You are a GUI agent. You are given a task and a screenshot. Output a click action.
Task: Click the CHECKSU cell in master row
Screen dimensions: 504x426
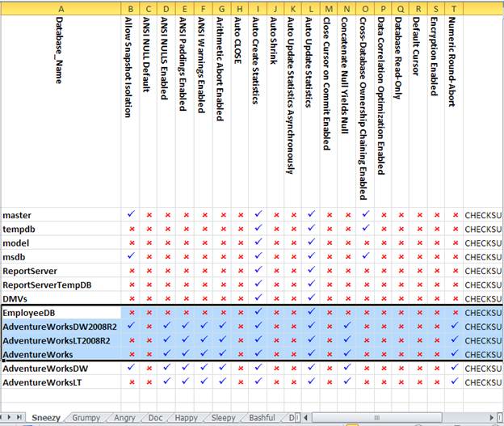tap(483, 215)
